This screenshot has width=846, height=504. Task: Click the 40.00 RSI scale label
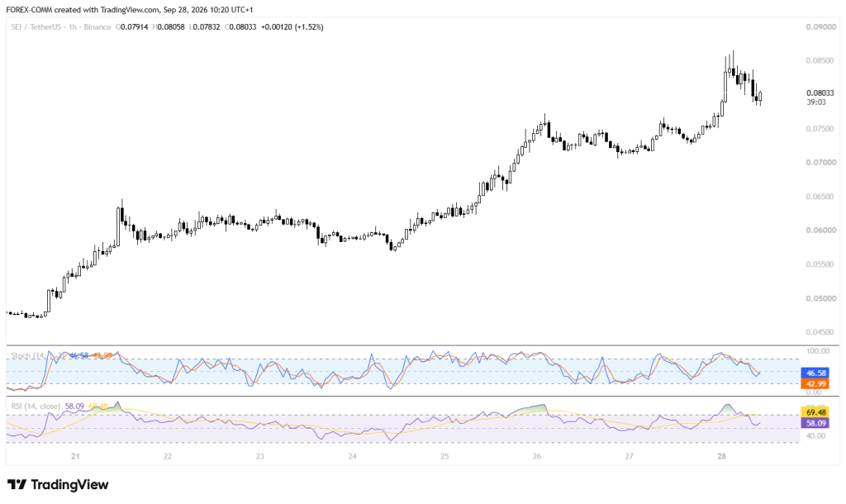tap(815, 435)
